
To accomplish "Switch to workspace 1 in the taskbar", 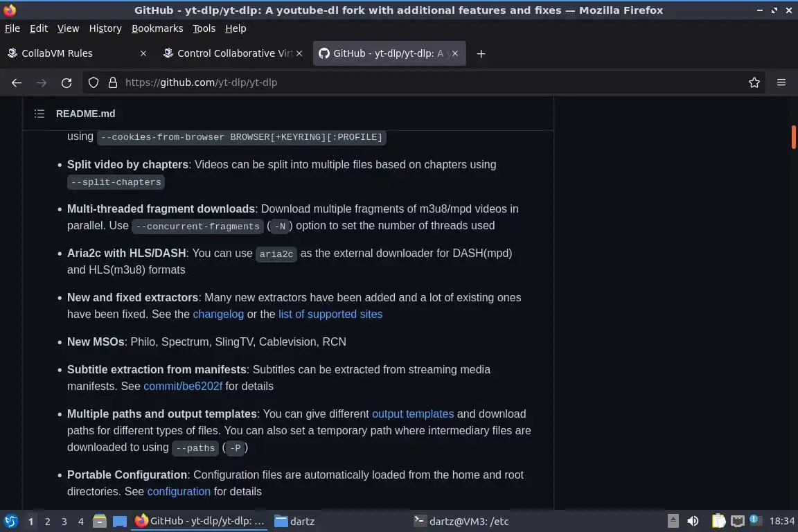I will (x=30, y=522).
